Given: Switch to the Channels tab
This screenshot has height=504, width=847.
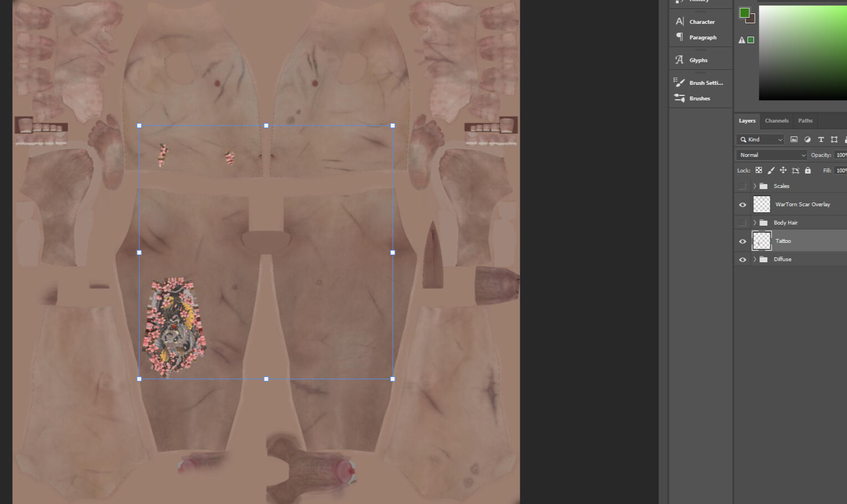Looking at the screenshot, I should click(777, 120).
